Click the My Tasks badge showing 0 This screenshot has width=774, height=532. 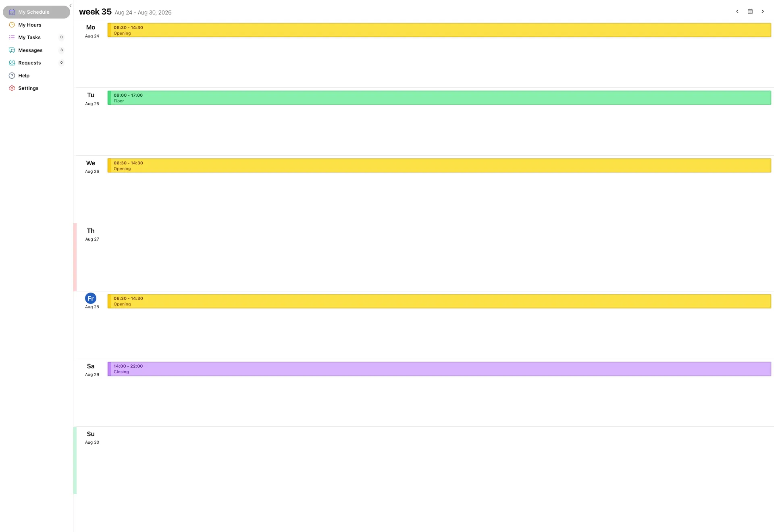tap(61, 37)
